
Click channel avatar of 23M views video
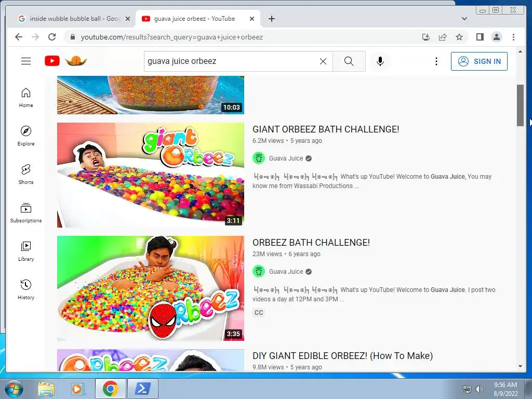tap(259, 271)
